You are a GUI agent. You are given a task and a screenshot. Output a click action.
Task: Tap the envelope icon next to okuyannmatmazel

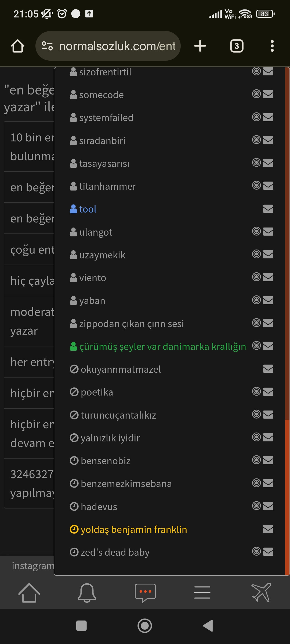268,369
